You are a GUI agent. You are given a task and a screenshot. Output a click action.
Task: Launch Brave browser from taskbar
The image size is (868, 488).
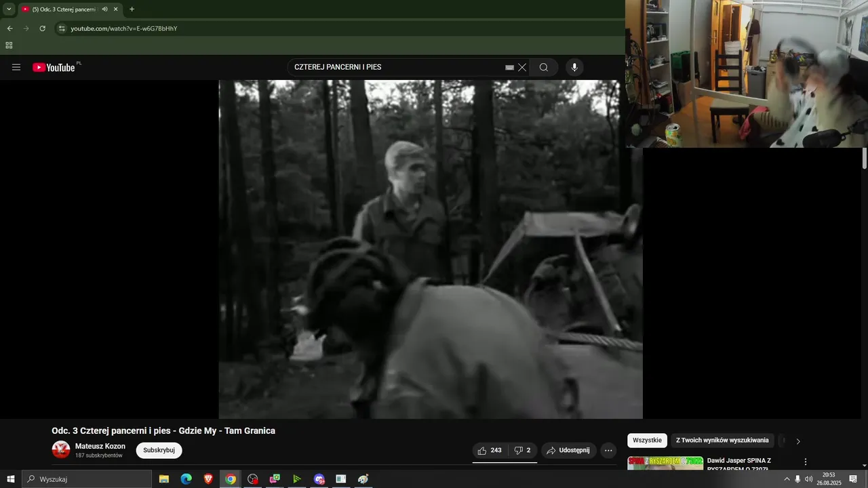[x=208, y=479]
